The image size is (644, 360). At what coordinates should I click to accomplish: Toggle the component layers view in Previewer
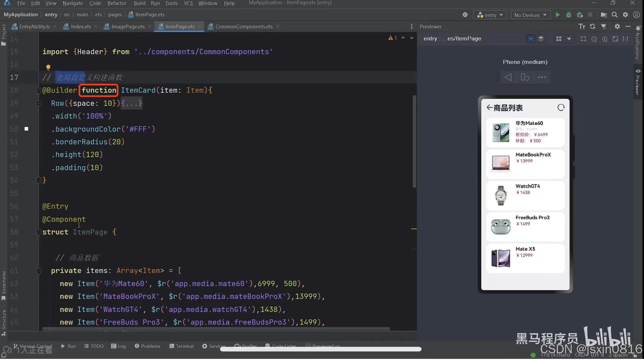541,39
